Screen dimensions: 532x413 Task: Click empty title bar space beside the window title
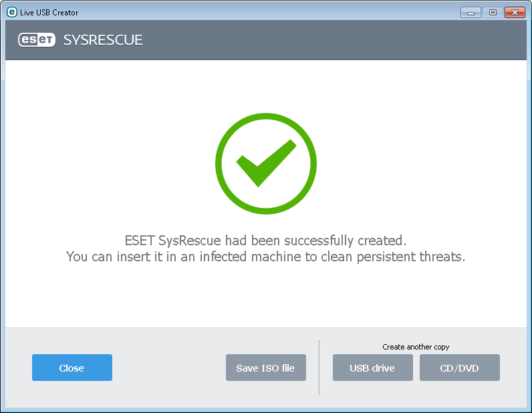point(267,12)
